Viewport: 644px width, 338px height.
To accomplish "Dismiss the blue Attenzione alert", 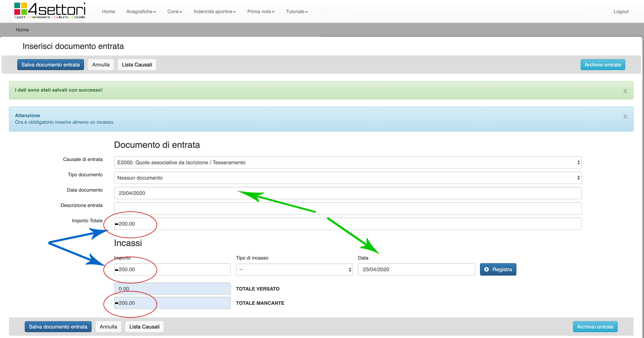I will (625, 116).
